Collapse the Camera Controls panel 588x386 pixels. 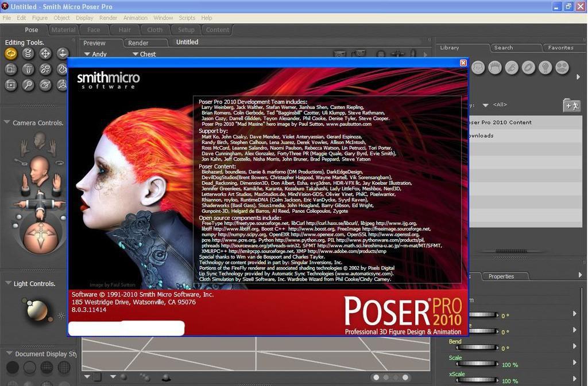tap(7, 122)
